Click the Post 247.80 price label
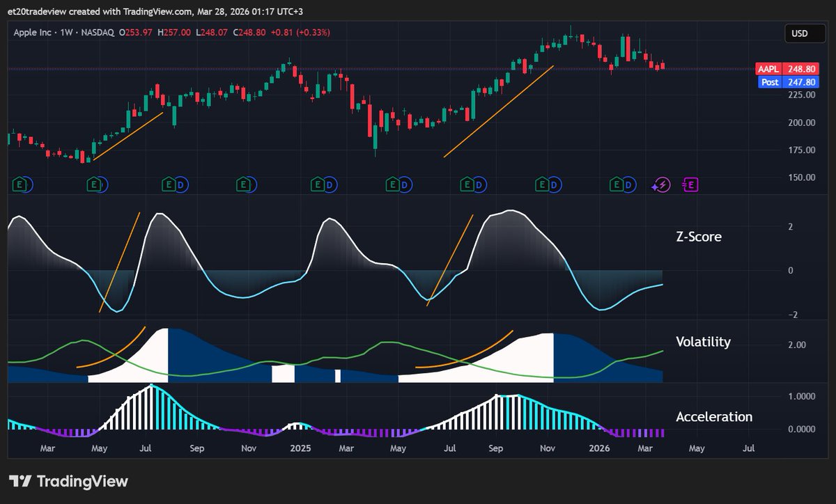Screen dimensions: 836x504 click(x=787, y=81)
